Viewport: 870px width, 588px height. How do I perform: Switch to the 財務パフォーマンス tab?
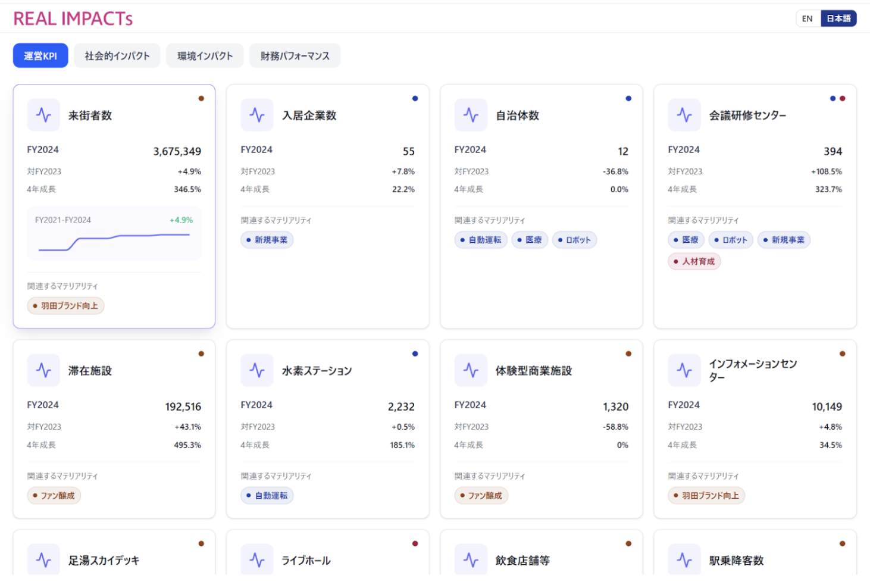pos(295,56)
